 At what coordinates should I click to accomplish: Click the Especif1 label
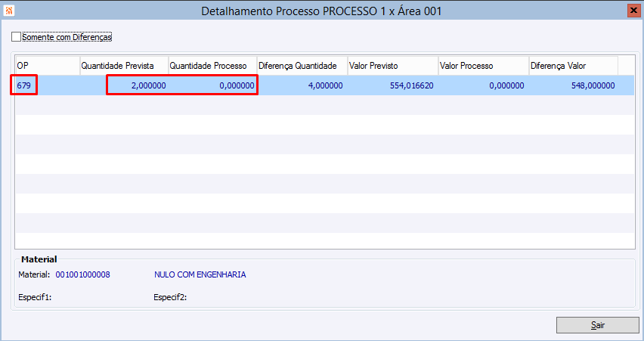coord(35,297)
